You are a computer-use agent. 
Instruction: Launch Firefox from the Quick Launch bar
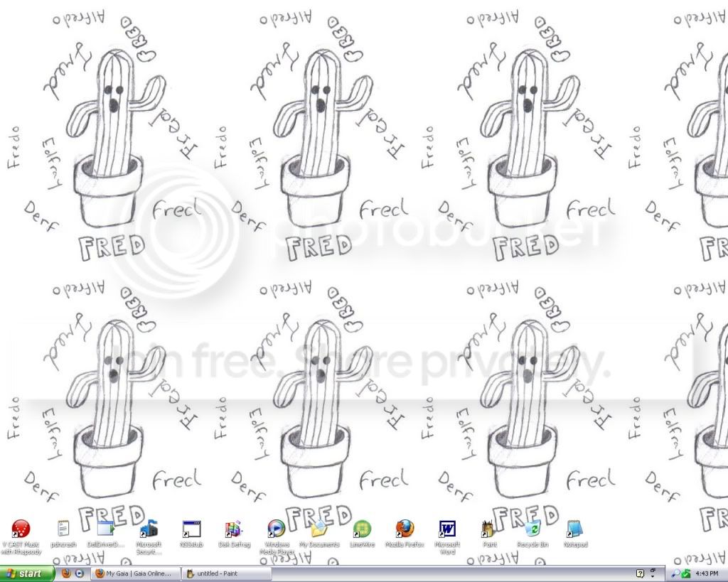click(66, 573)
